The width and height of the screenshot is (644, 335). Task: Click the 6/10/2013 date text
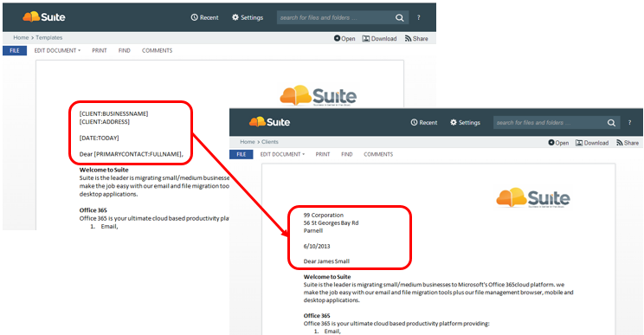[x=317, y=247]
